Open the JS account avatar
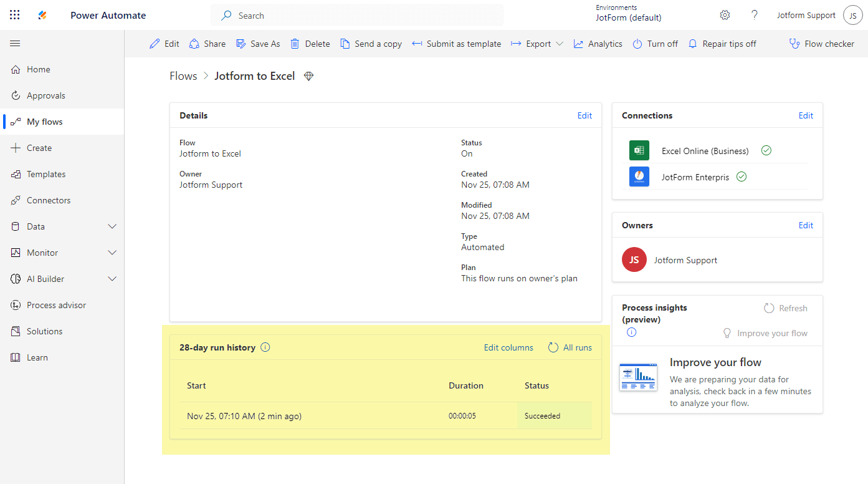Image resolution: width=868 pixels, height=484 pixels. [853, 16]
